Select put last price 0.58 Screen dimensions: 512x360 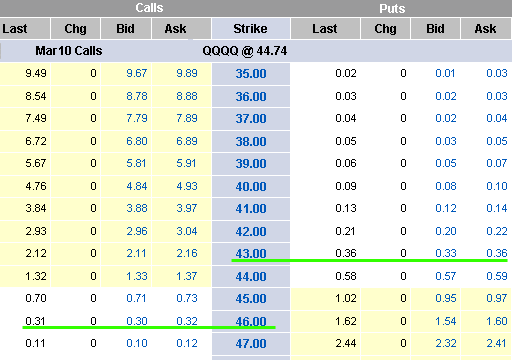[x=346, y=276]
